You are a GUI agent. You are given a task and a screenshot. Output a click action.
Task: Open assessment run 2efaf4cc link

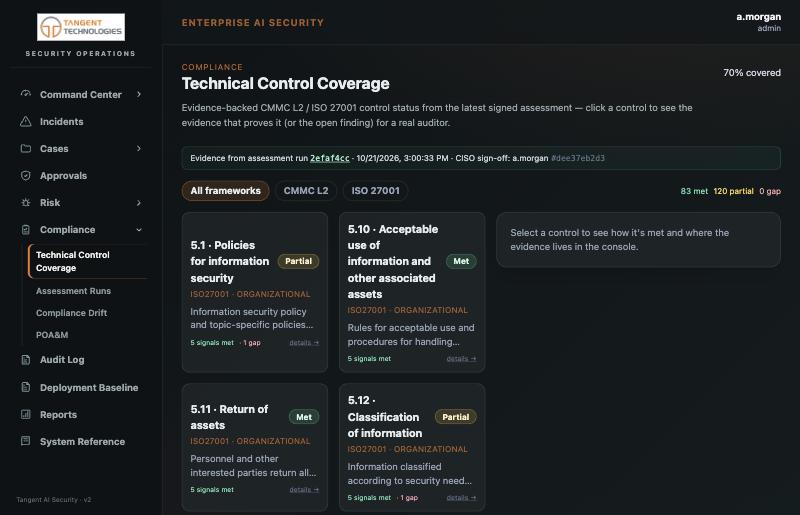[330, 158]
